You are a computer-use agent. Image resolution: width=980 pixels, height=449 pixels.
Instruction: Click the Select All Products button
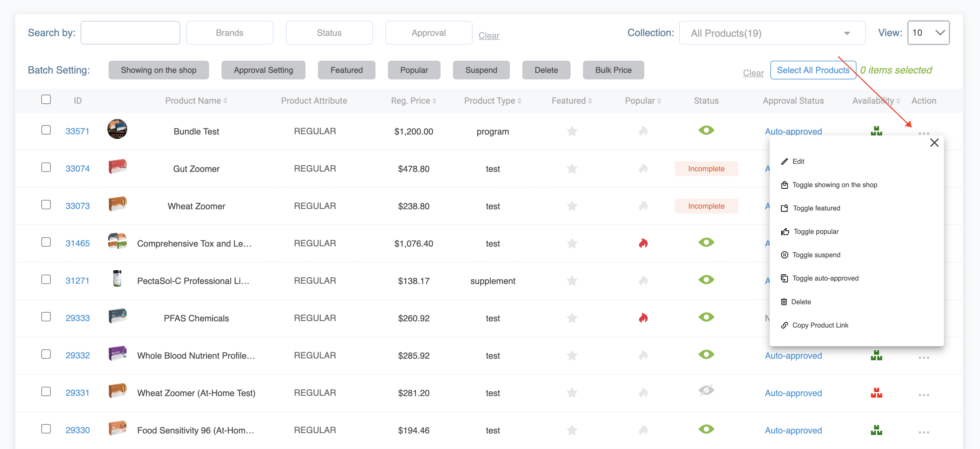[x=814, y=70]
